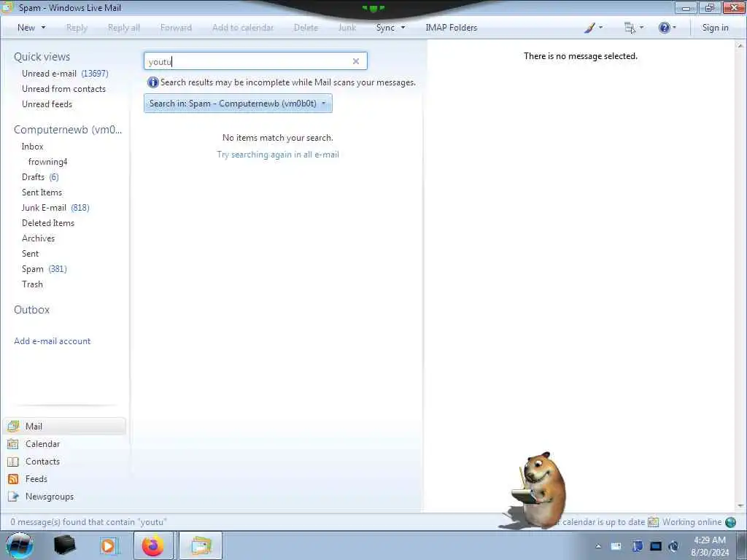This screenshot has width=747, height=560.
Task: Select the Sent folder
Action: pyautogui.click(x=30, y=253)
